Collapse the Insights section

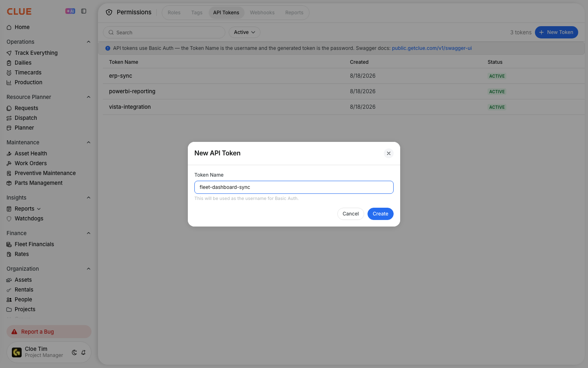coord(89,197)
